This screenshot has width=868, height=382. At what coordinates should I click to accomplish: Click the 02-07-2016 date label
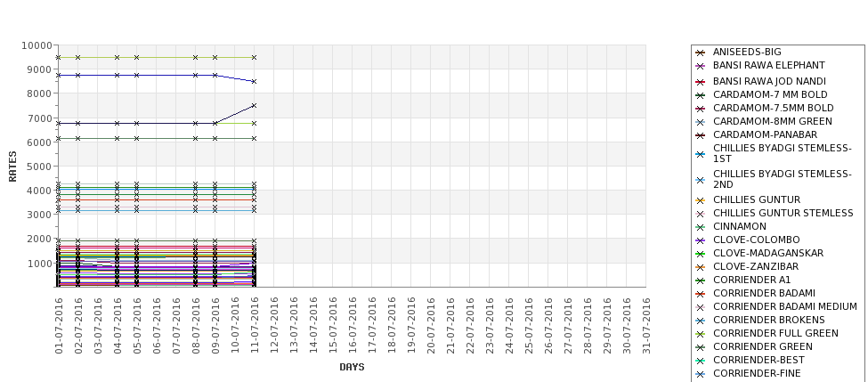(x=78, y=326)
